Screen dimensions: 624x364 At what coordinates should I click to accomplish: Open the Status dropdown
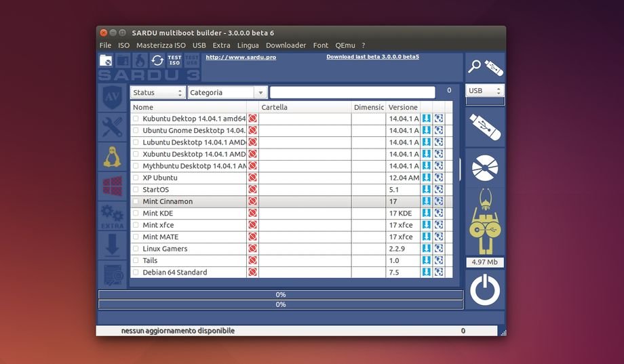[157, 92]
